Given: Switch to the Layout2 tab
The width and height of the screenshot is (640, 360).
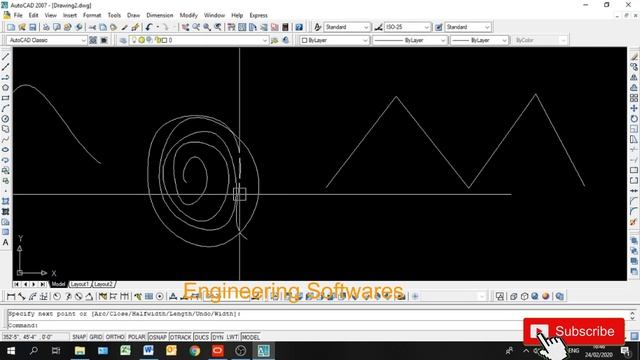Looking at the screenshot, I should point(103,284).
